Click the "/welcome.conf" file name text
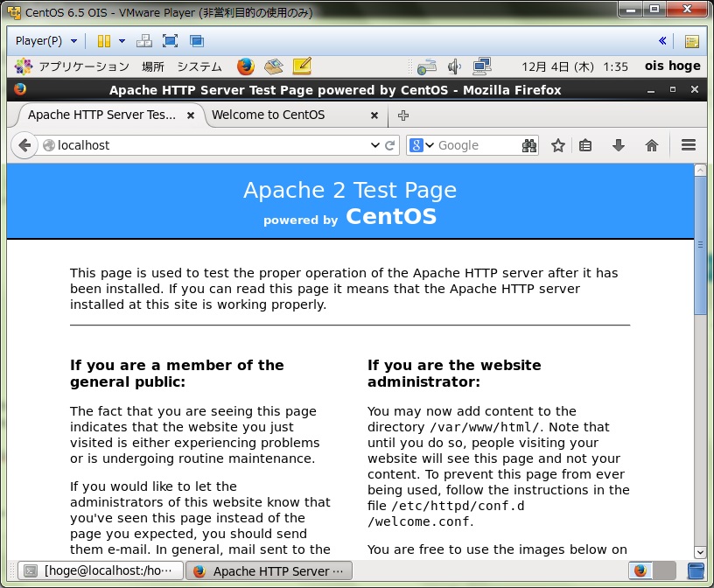The image size is (714, 588). (418, 522)
